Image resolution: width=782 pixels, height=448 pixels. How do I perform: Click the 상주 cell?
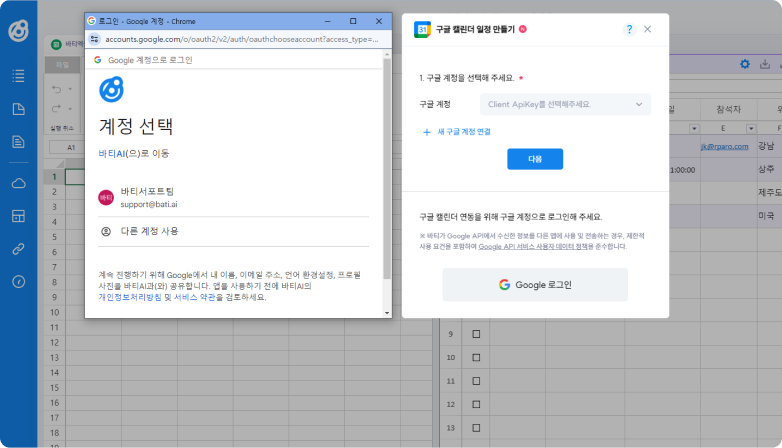[x=769, y=169]
